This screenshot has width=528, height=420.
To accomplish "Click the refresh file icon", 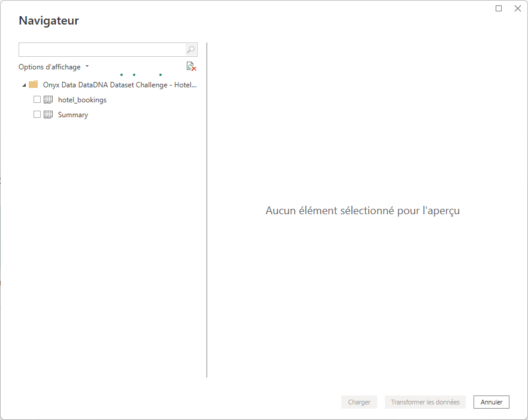I will (192, 66).
